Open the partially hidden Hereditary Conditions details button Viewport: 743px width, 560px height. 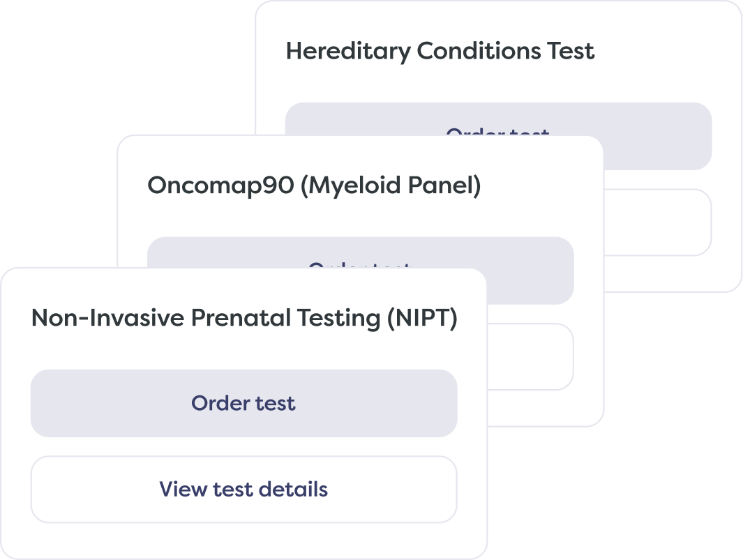(x=657, y=222)
